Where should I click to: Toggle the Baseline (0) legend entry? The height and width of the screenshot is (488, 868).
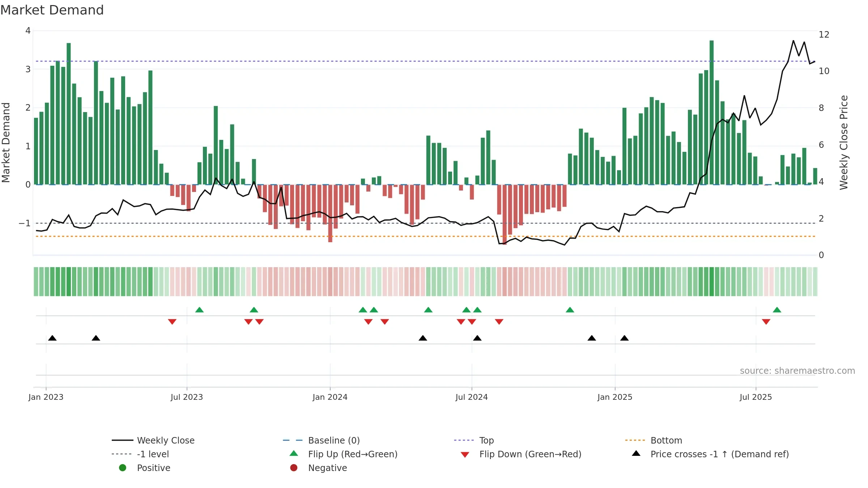tap(321, 440)
